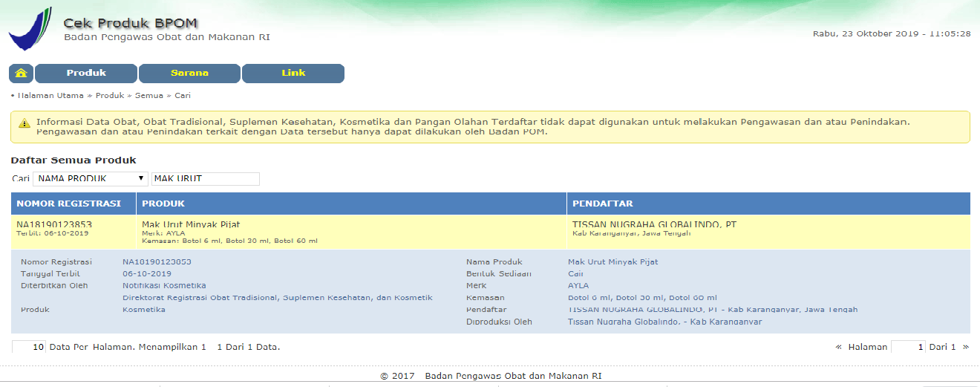This screenshot has height=387, width=980.
Task: Click TISSAN NUGRAHA GLOBALINDO, PT in result row
Action: point(654,224)
